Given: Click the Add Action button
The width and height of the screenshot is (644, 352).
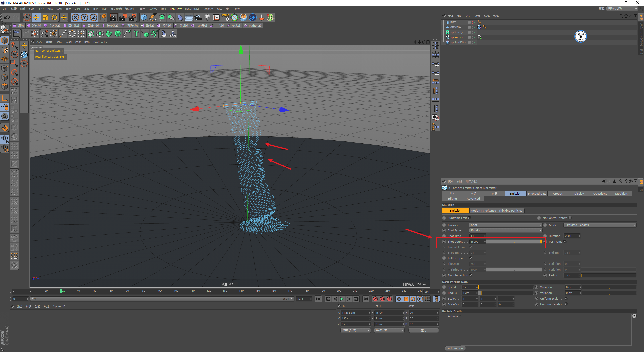Looking at the screenshot, I should tap(455, 348).
